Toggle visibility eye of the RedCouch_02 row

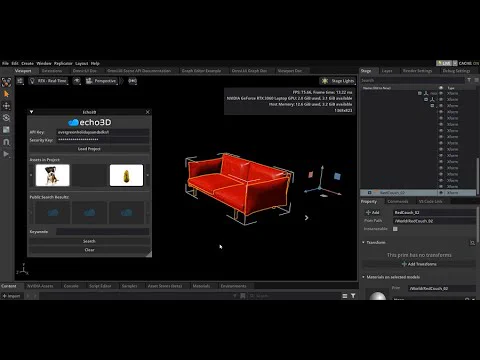click(441, 193)
